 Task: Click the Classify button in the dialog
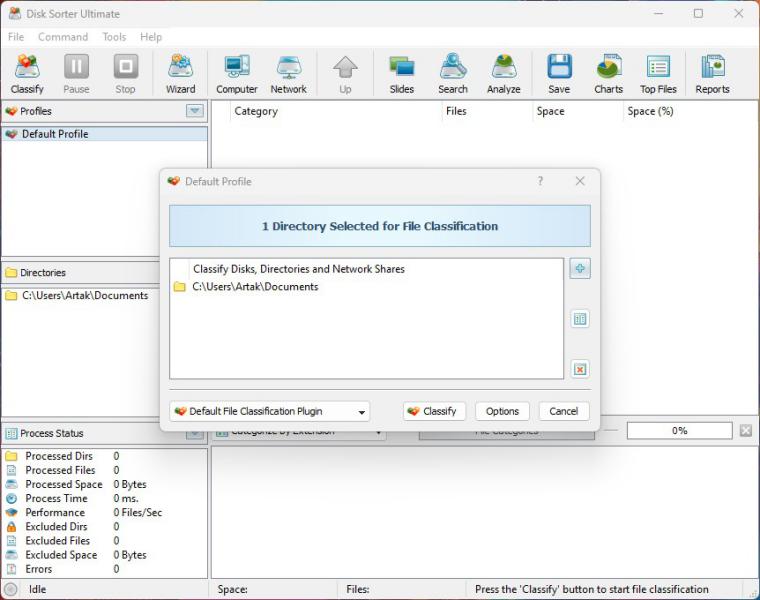(x=434, y=411)
